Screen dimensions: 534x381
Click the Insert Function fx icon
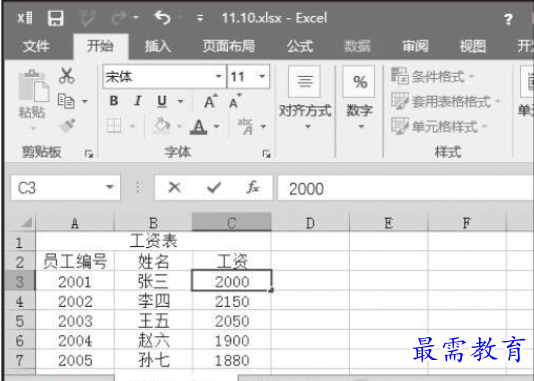tap(253, 187)
